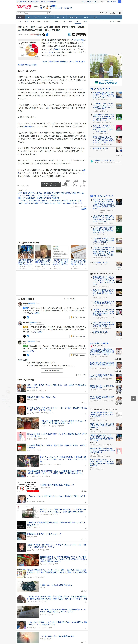Click the 記事に関する報告 report icon link
The image size is (138, 644).
(24, 186)
